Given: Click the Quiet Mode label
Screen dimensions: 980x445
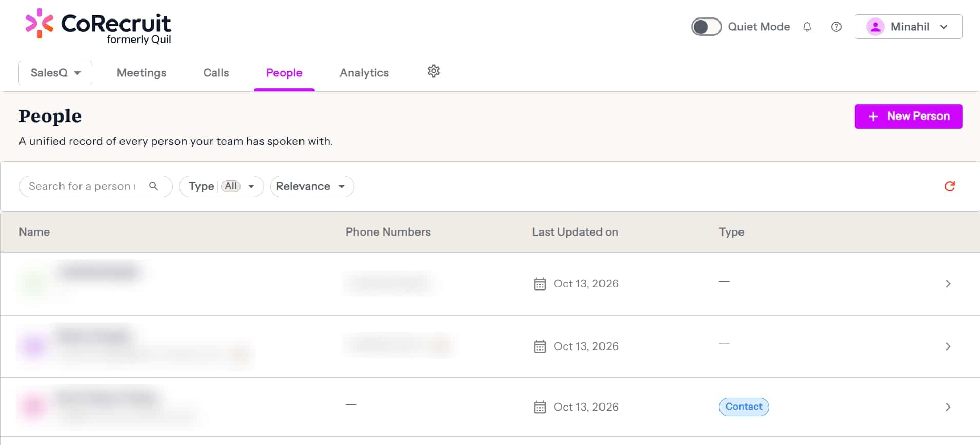Looking at the screenshot, I should [758, 27].
